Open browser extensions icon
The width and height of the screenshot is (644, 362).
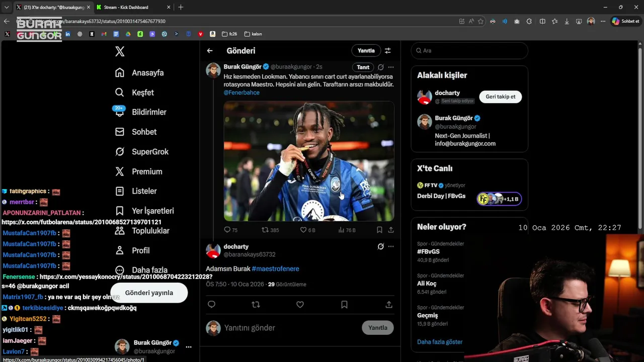pyautogui.click(x=529, y=21)
